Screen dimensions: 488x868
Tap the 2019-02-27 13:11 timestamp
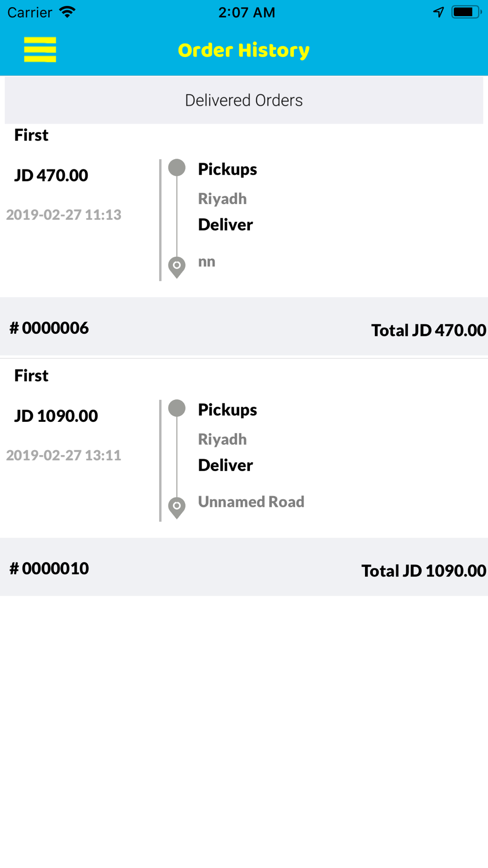[x=64, y=455]
